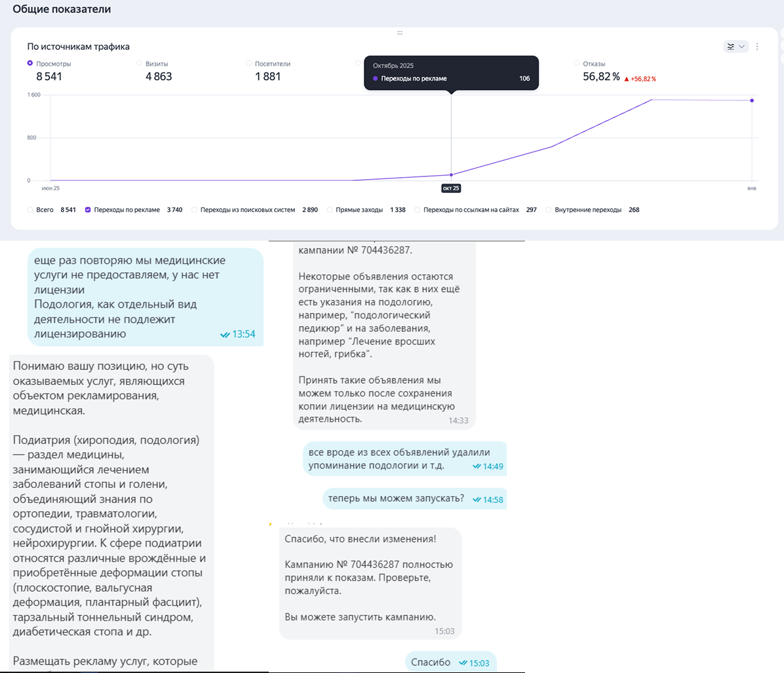Open the chart type dropdown
The width and height of the screenshot is (784, 673).
click(x=735, y=47)
